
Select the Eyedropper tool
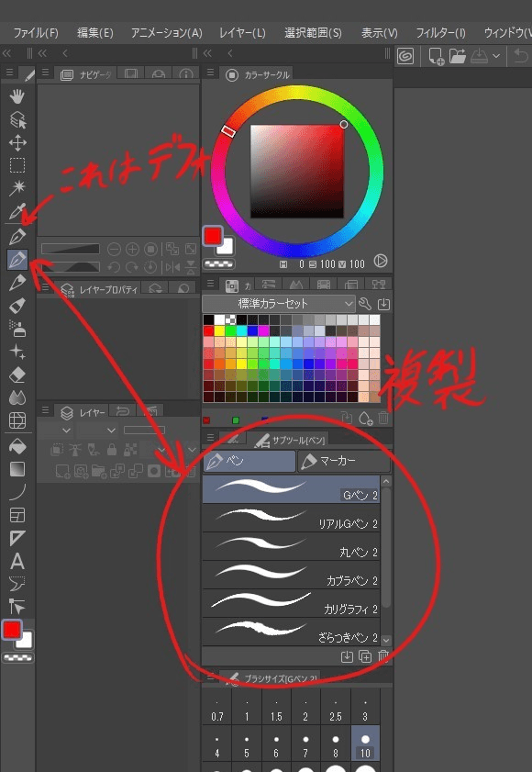[17, 212]
